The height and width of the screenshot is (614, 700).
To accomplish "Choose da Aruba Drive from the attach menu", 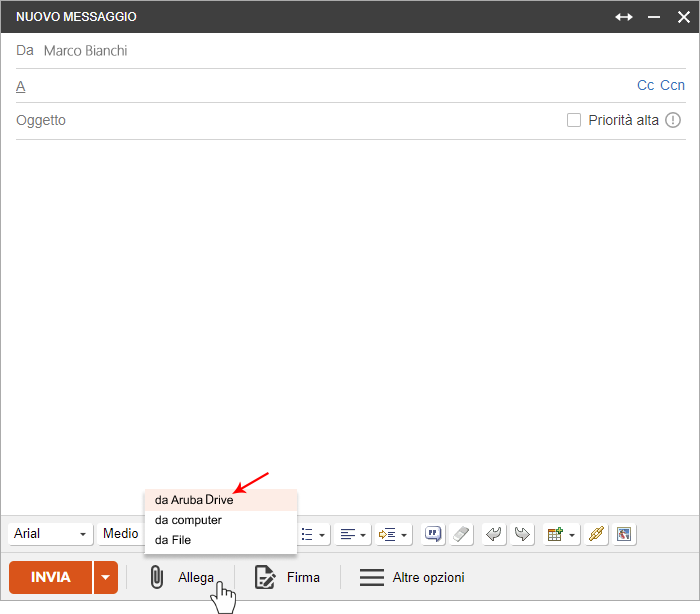I will [221, 500].
